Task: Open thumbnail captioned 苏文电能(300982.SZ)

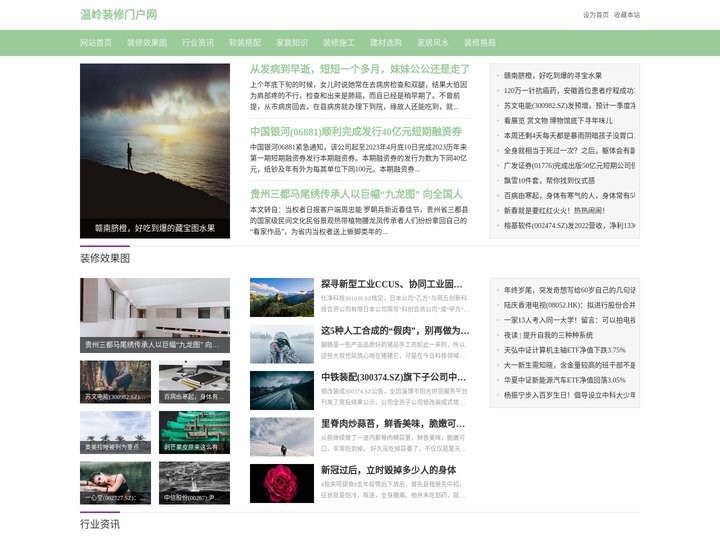Action: [115, 382]
